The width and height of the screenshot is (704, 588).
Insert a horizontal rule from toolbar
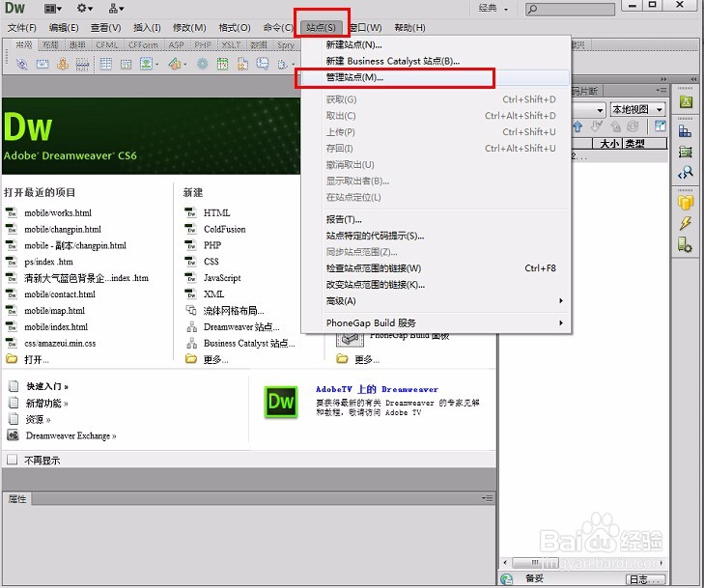pyautogui.click(x=83, y=65)
